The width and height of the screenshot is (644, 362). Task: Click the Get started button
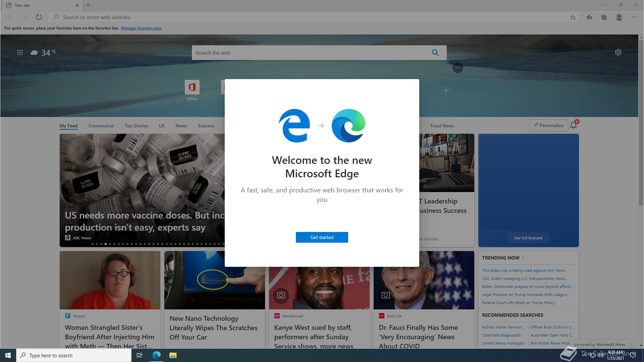click(322, 237)
